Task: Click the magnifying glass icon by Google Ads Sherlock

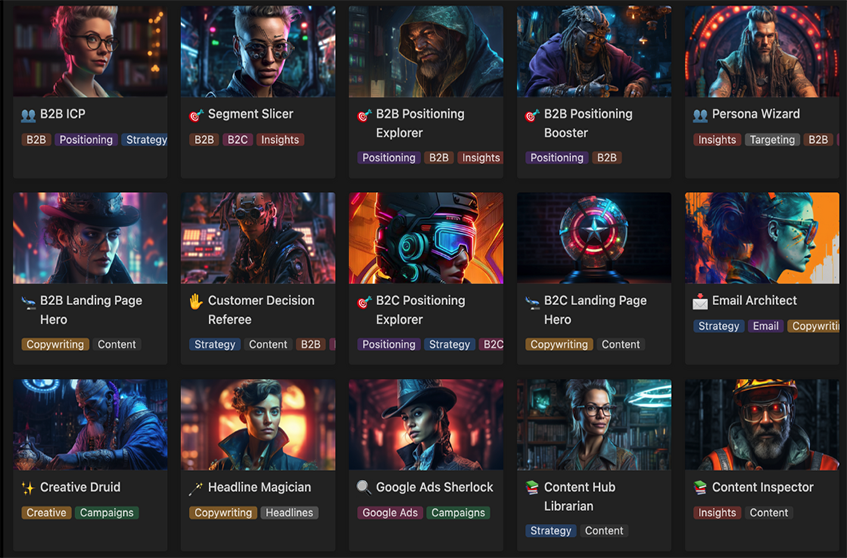Action: point(364,487)
